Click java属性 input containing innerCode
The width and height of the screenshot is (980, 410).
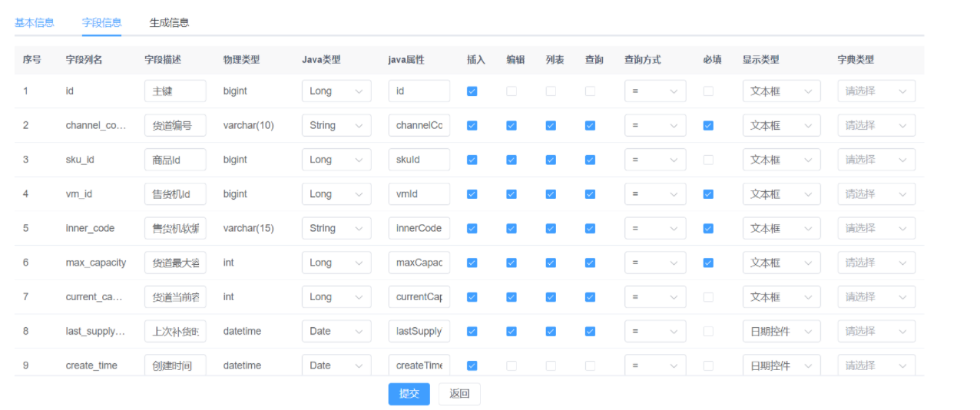tap(419, 228)
